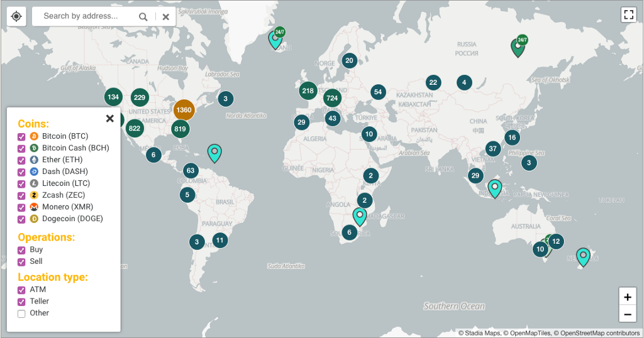This screenshot has width=644, height=338.
Task: Uncheck Bitcoin (BTC) coin filter
Action: [21, 136]
